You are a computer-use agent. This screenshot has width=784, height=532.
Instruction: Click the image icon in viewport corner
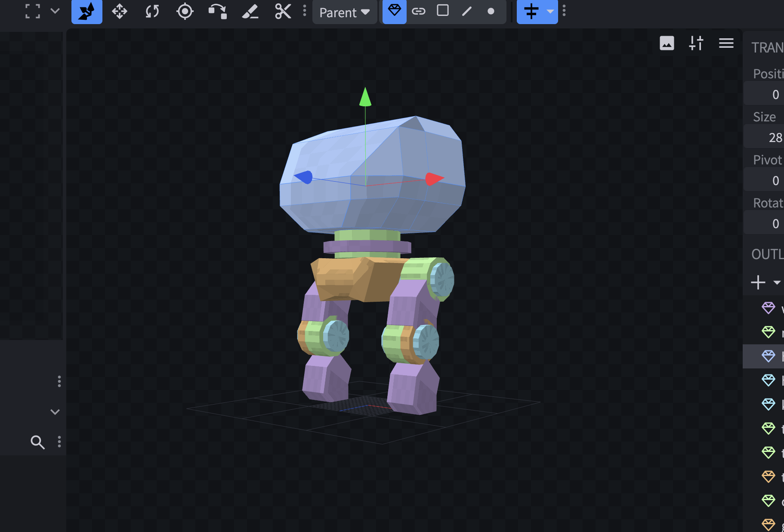667,43
